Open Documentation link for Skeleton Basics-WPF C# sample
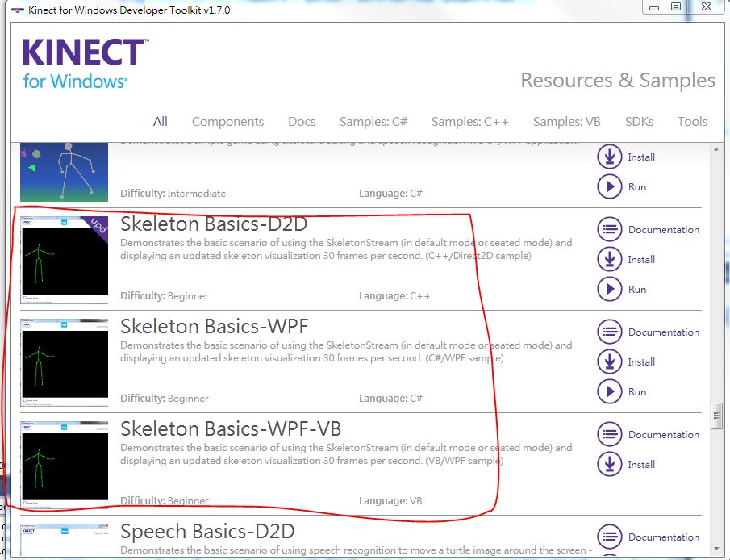Viewport: 730px width, 560px height. tap(663, 332)
